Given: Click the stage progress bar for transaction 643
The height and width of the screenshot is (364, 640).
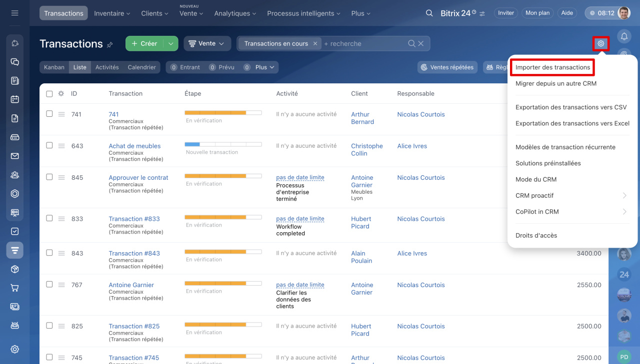Looking at the screenshot, I should 223,144.
